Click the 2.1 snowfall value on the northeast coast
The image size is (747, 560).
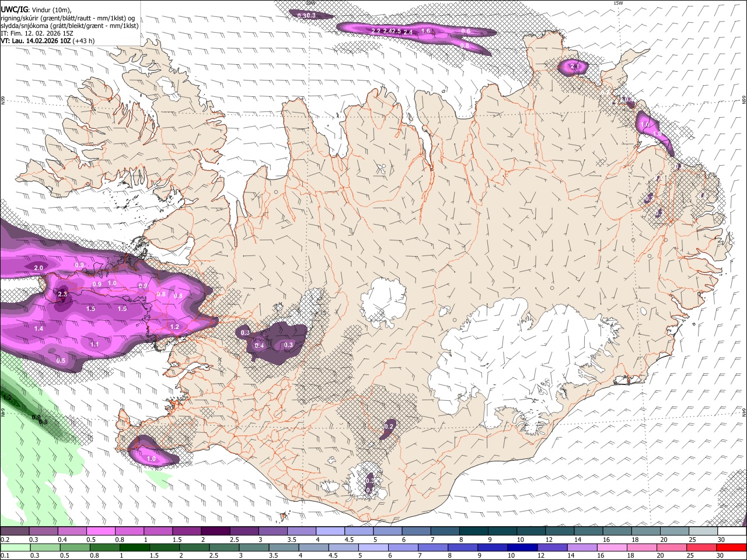[x=575, y=67]
